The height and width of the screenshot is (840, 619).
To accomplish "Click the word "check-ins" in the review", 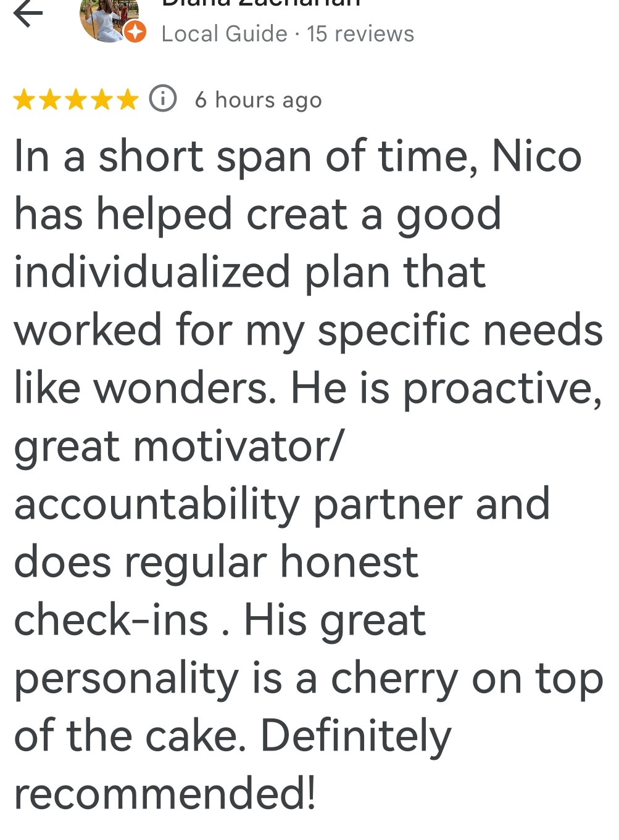I will coord(111,620).
